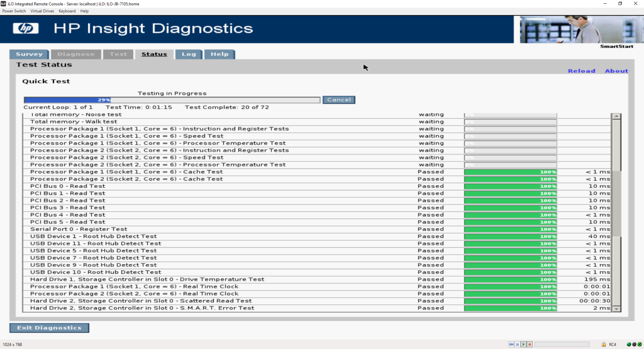Click 100% bar for PCI Bus 1 Read Test
Viewport: 644px width, 349px height.
point(510,194)
